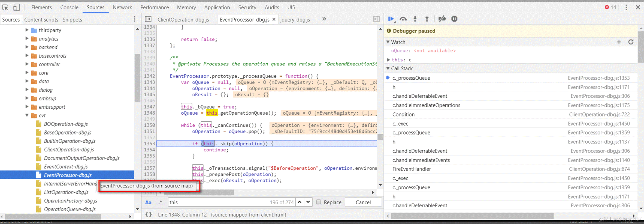This screenshot has width=644, height=224.
Task: Step into next function call icon
Action: point(415,19)
